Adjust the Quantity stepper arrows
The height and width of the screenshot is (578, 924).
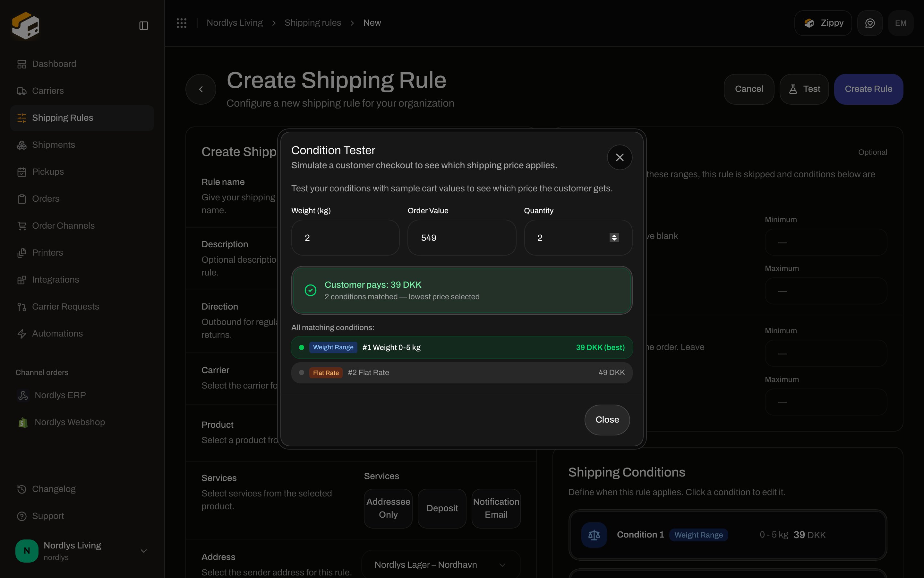pyautogui.click(x=614, y=238)
